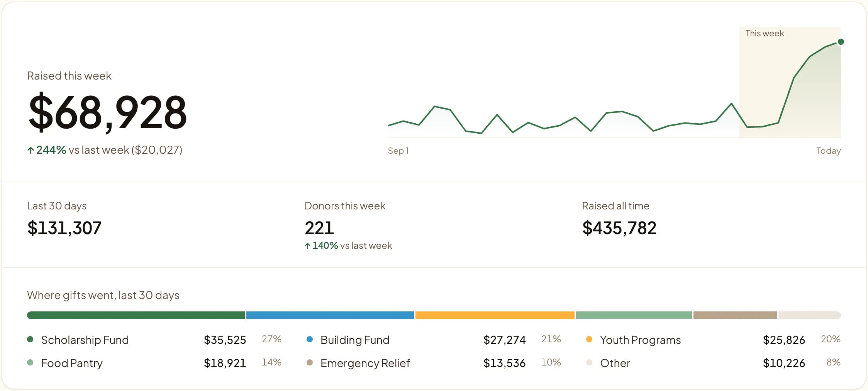The height and width of the screenshot is (391, 868).
Task: Click the "Donors this week" label
Action: 345,206
